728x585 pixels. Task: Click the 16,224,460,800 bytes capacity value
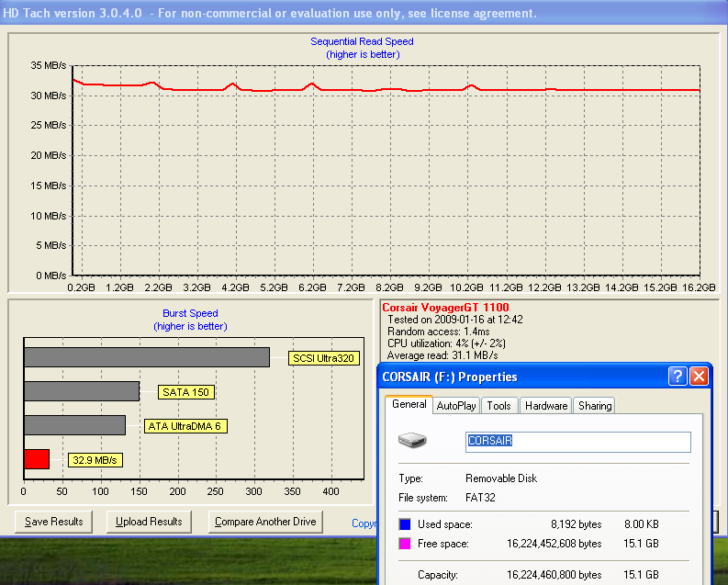point(554,575)
